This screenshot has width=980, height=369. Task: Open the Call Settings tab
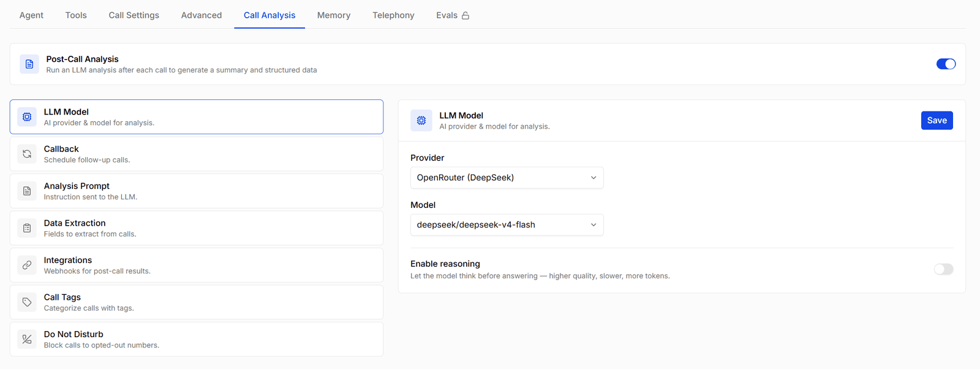point(134,15)
